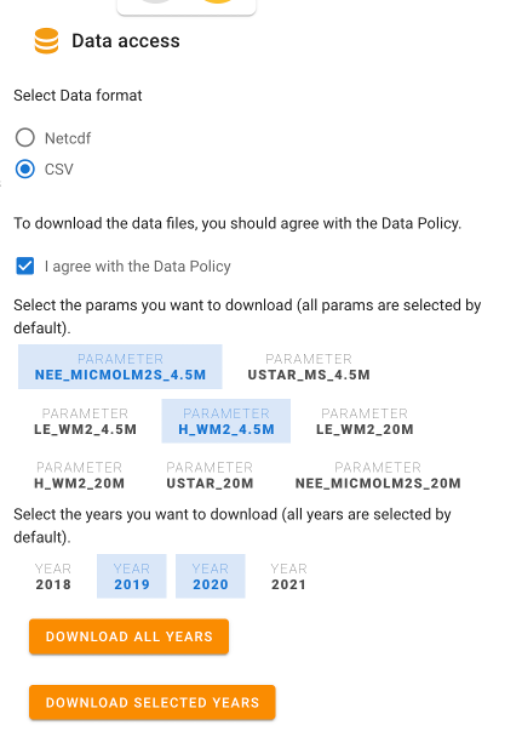Deselect year 2020
This screenshot has width=522, height=732.
tap(210, 577)
